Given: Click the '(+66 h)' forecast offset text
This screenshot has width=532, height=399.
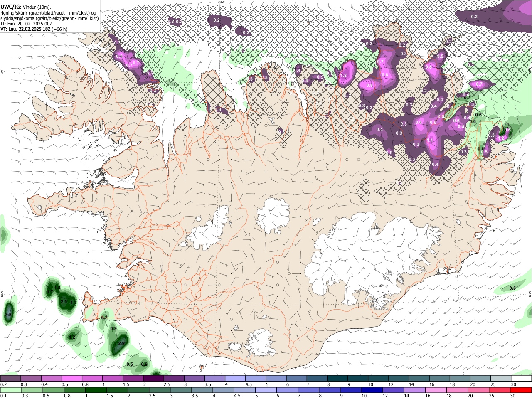Looking at the screenshot, I should pos(60,29).
